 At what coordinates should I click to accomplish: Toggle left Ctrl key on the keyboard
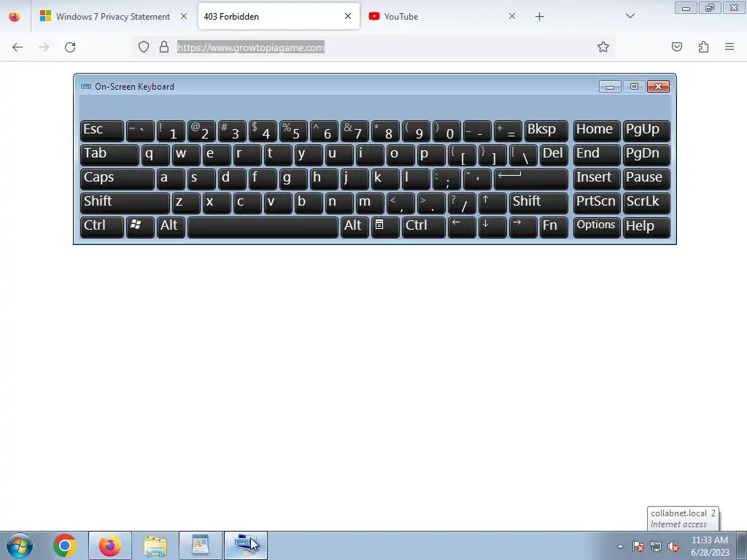(102, 227)
